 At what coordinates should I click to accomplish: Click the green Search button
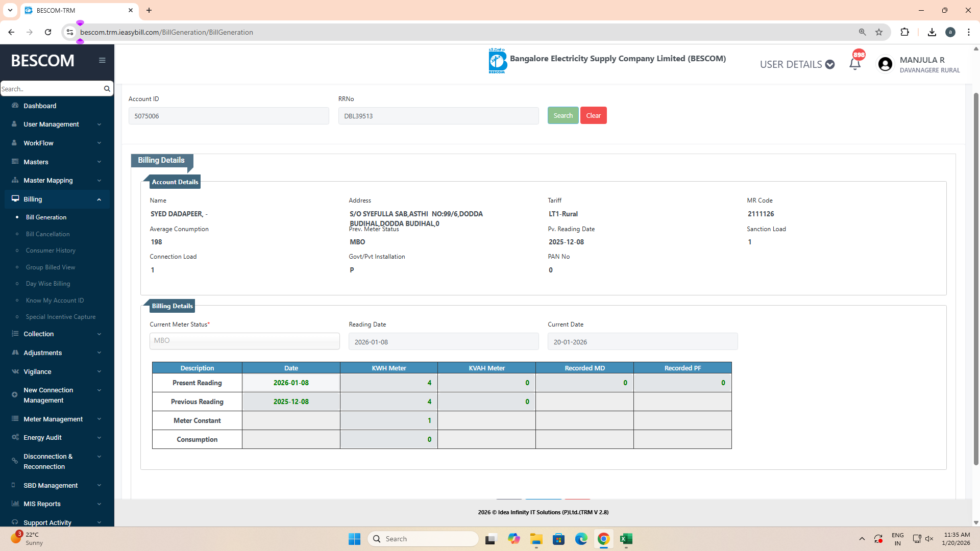tap(563, 115)
